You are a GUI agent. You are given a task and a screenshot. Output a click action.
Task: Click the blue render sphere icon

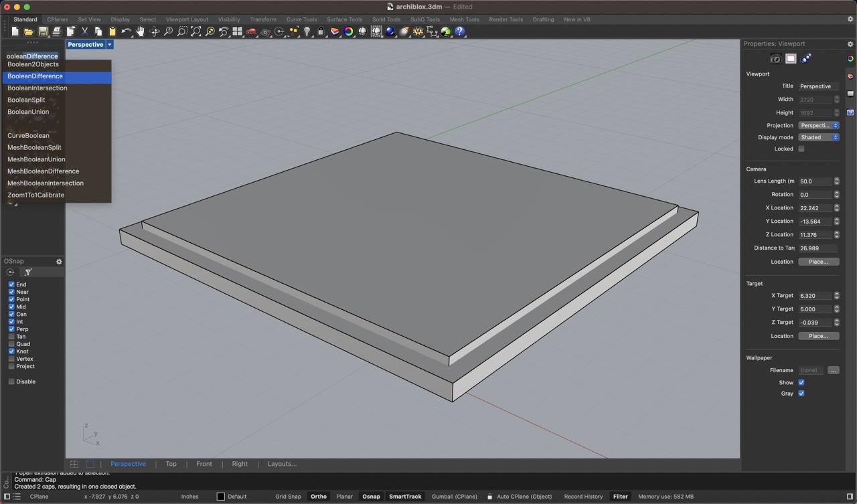coord(390,31)
